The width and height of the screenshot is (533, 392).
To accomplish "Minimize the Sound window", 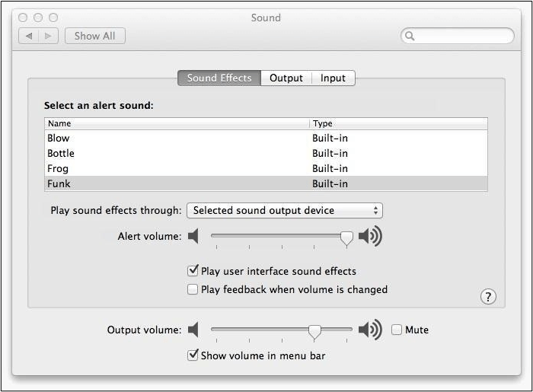I will [x=38, y=18].
